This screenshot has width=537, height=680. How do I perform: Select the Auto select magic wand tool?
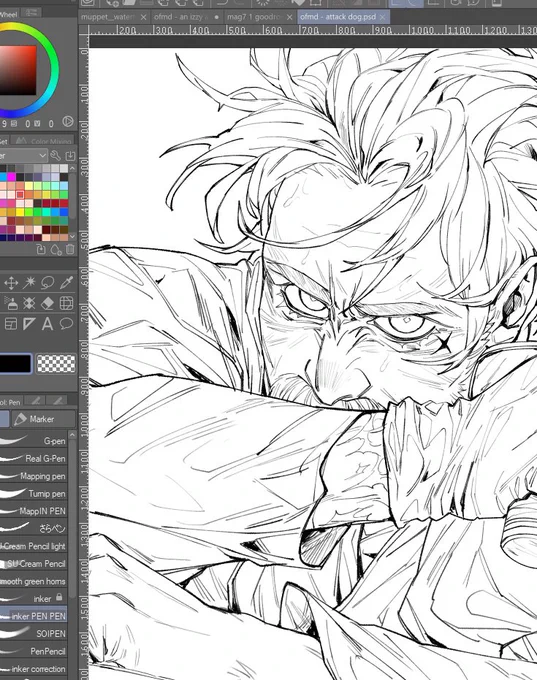(29, 283)
